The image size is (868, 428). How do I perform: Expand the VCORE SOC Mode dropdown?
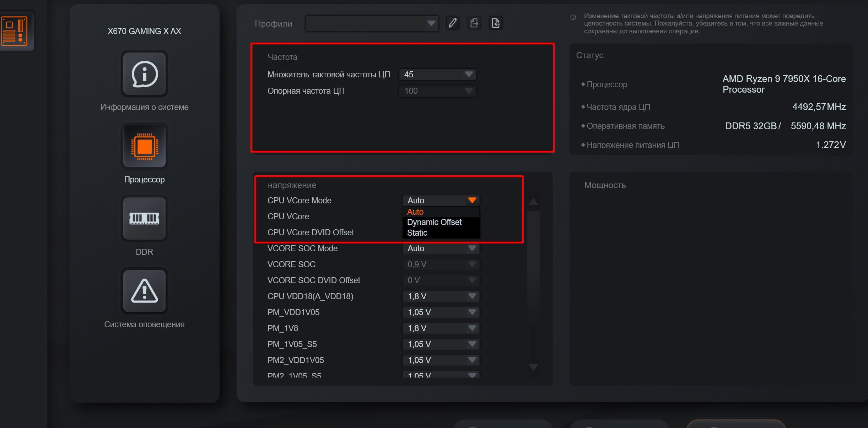(x=441, y=248)
